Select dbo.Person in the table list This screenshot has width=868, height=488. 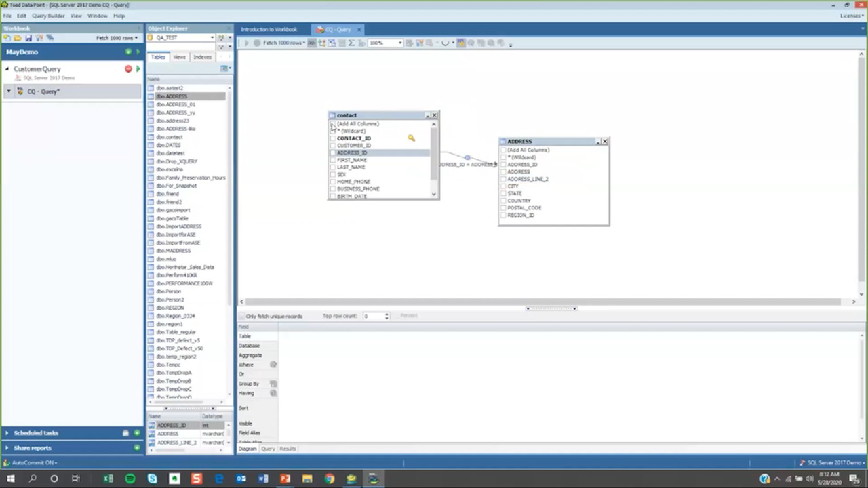pos(169,291)
